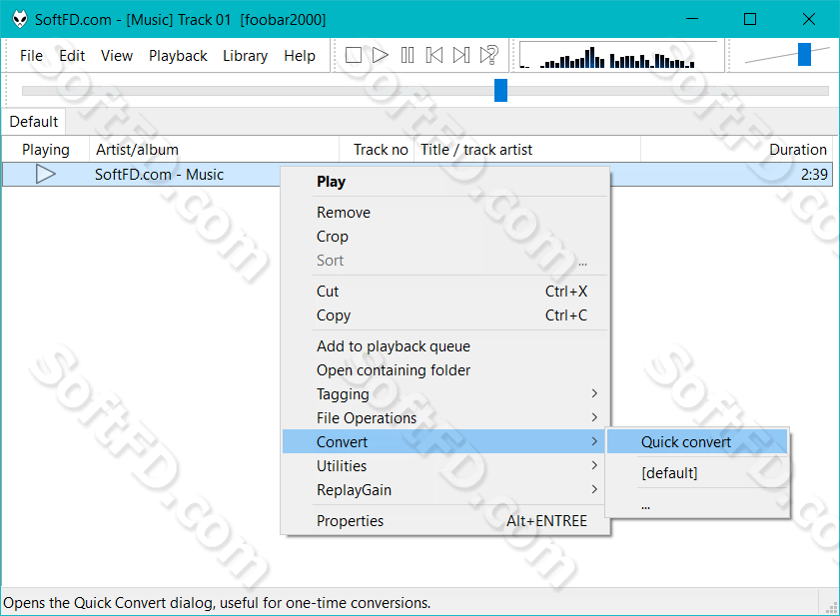Click the seekbar position handle

click(x=500, y=90)
